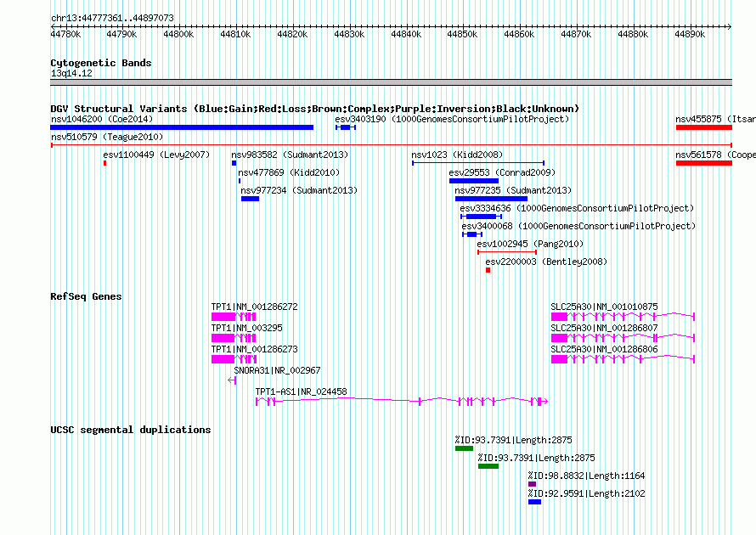Click the chr13:44777361..44897073 region label
The image size is (756, 535).
(112, 18)
